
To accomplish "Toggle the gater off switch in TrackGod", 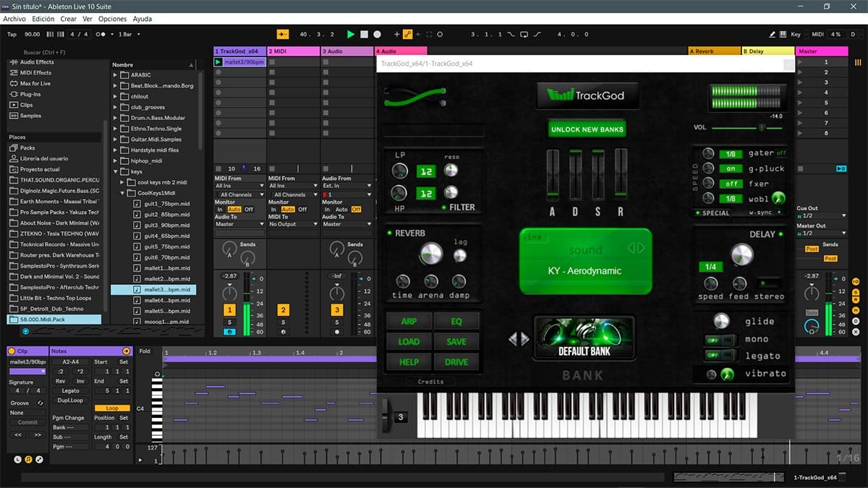I will [x=781, y=153].
